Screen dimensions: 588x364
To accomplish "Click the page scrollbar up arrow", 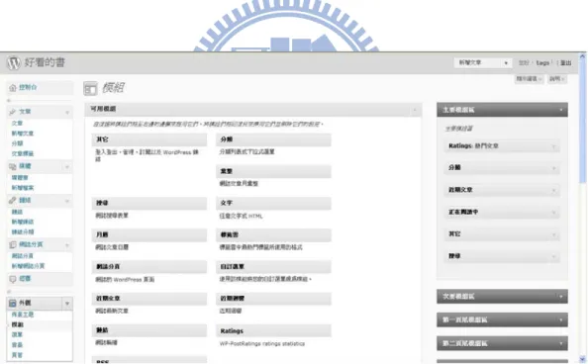I will (582, 56).
